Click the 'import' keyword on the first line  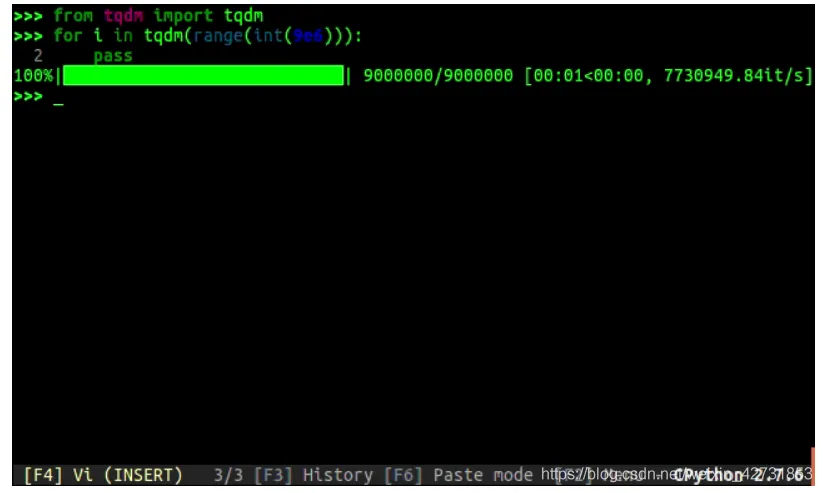(183, 16)
